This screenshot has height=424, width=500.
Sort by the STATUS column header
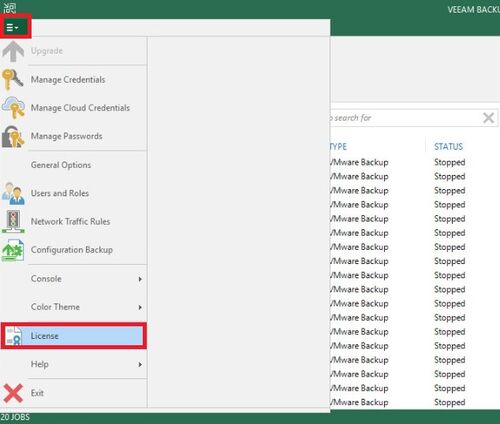point(448,147)
